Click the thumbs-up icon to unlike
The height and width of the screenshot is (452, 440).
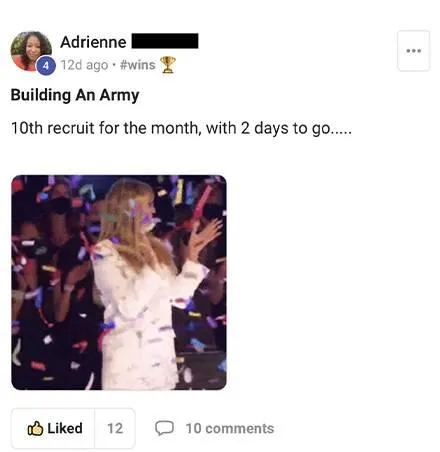pos(35,428)
